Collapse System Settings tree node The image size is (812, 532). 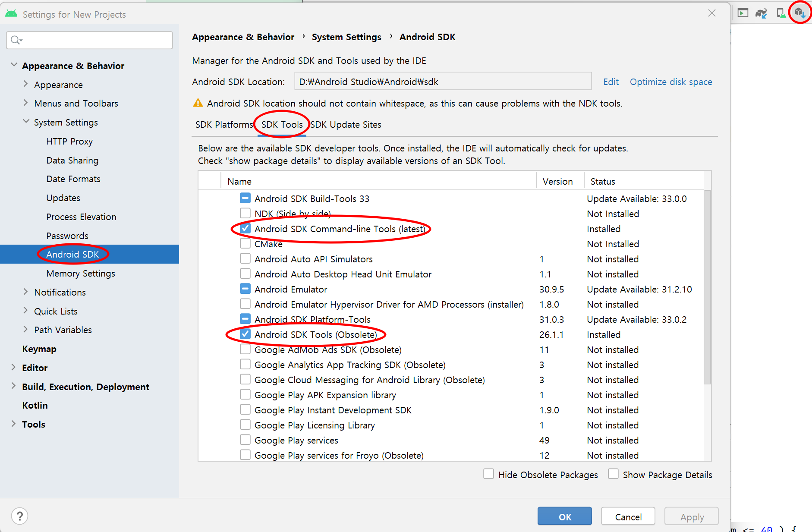[25, 122]
